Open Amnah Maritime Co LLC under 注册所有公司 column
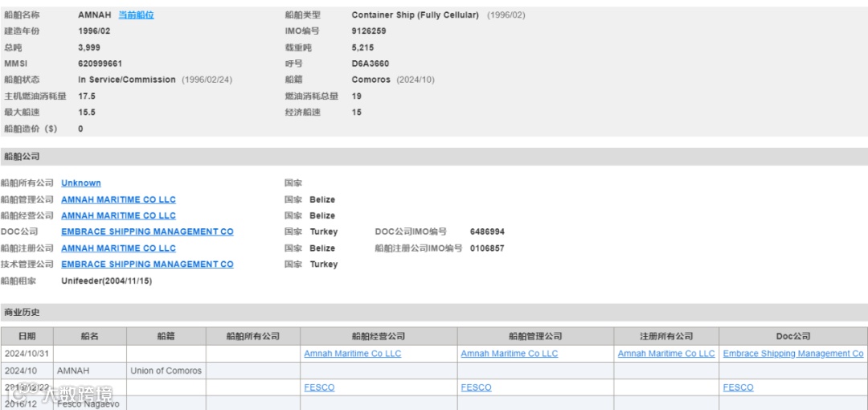Image resolution: width=868 pixels, height=410 pixels. pos(666,354)
